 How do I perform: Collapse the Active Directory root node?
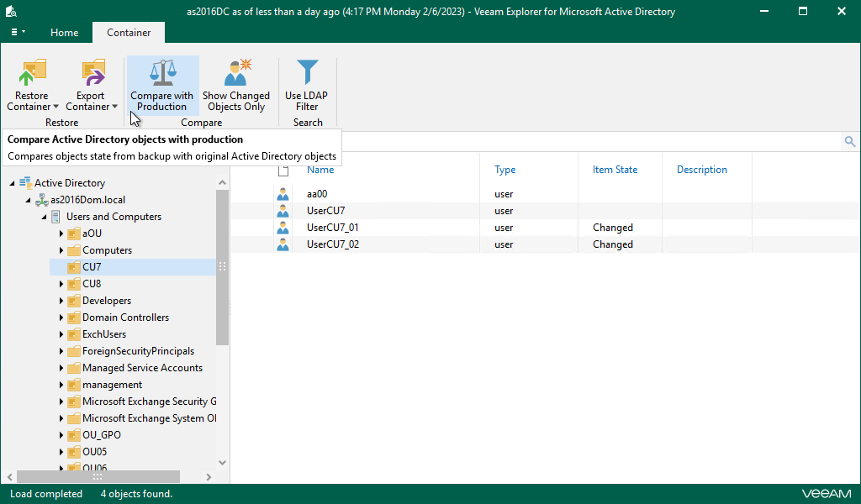12,183
